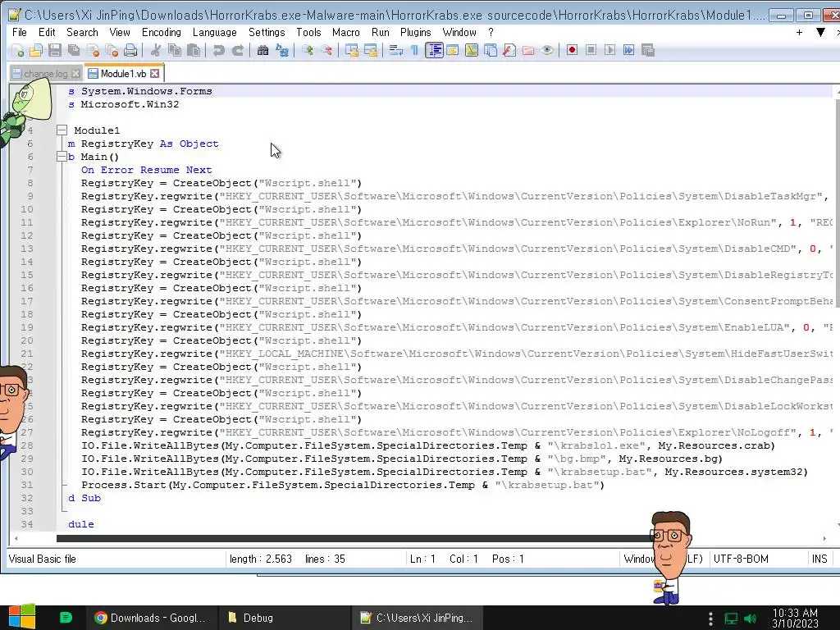
Task: Open the Debug folder taskbar item
Action: tap(284, 618)
